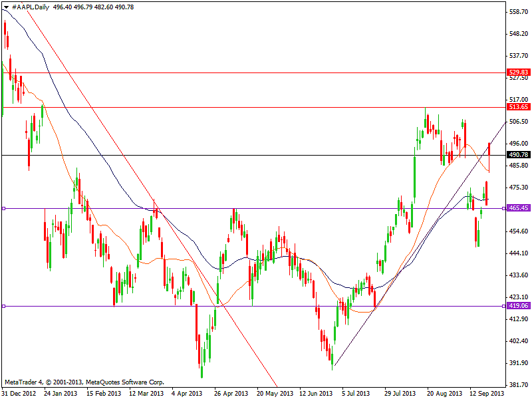
Task: Open the chart dropdown arrow beside #AAPL,Daily
Action: (6, 7)
